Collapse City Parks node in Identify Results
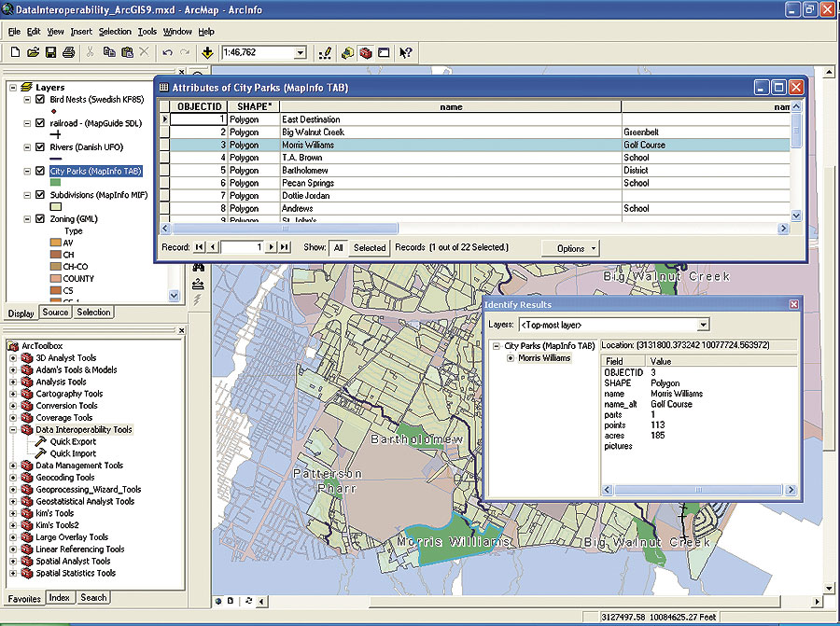The image size is (840, 626). click(497, 346)
